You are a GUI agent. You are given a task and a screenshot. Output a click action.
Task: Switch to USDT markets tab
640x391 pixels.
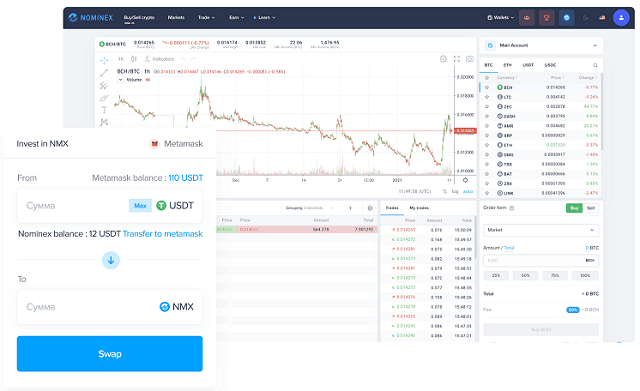528,65
